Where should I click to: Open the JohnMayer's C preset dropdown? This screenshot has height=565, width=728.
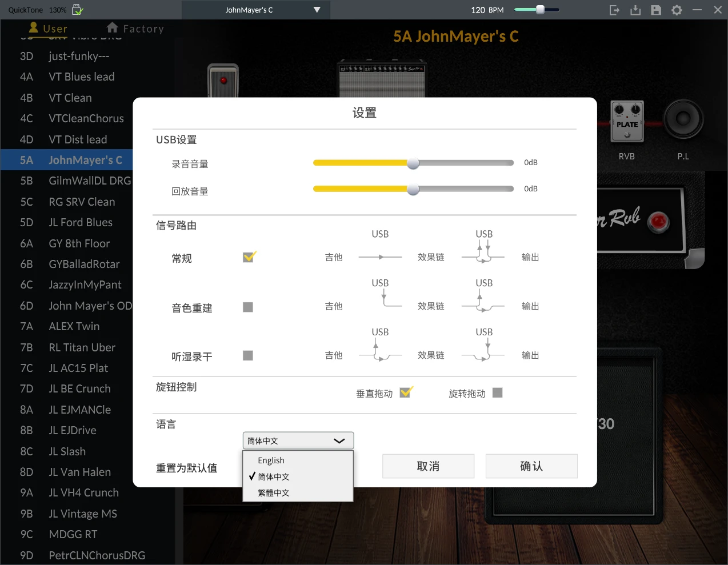[x=256, y=10]
